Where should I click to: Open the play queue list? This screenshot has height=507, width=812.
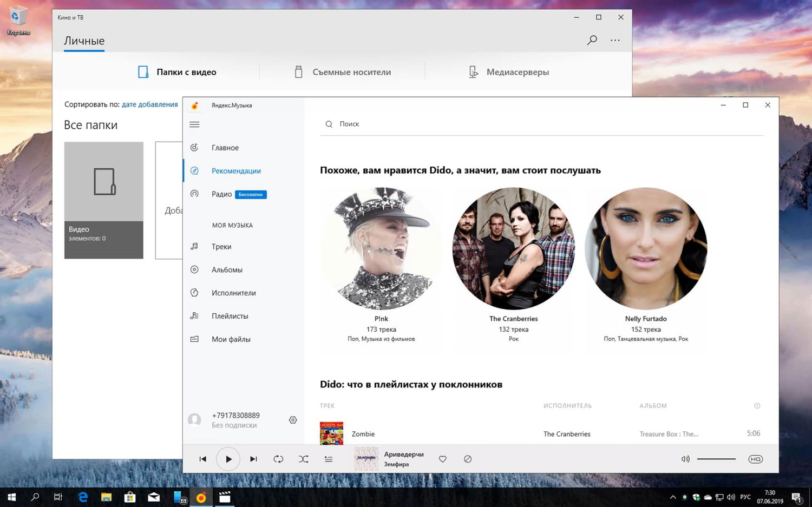(329, 458)
